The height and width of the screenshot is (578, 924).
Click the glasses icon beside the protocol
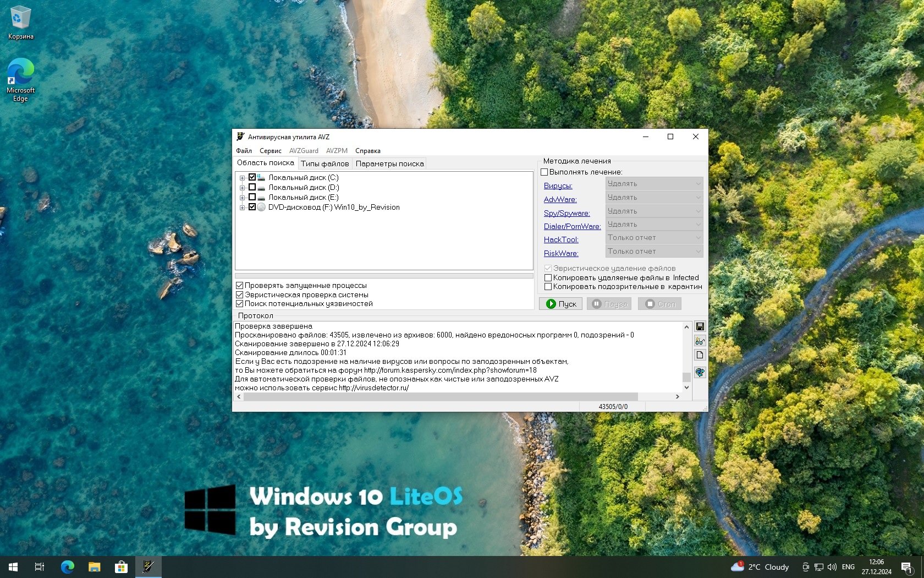(700, 341)
